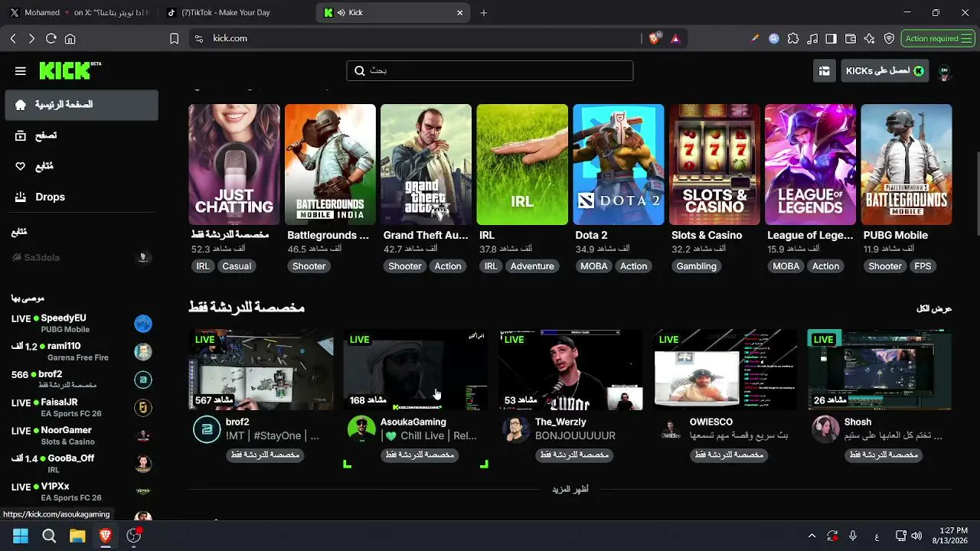Open Sa3dola followed channel
Screen dimensions: 980x551
point(82,258)
